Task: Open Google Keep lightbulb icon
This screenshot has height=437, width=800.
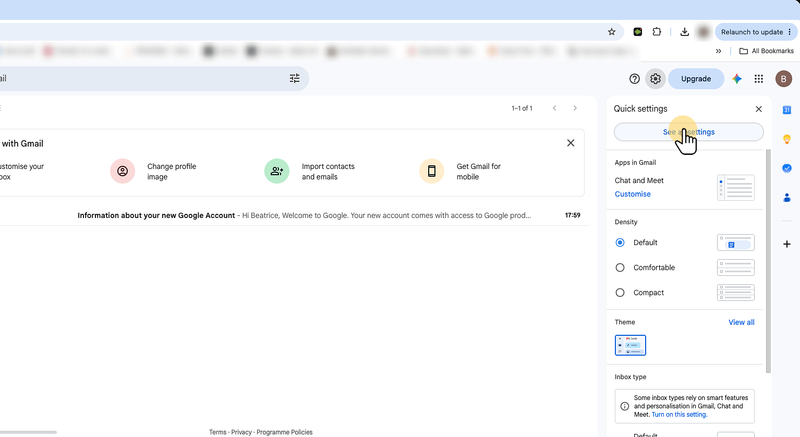Action: click(787, 139)
